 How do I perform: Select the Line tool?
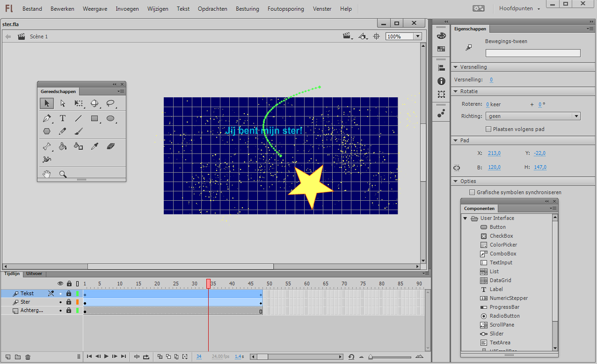(79, 119)
